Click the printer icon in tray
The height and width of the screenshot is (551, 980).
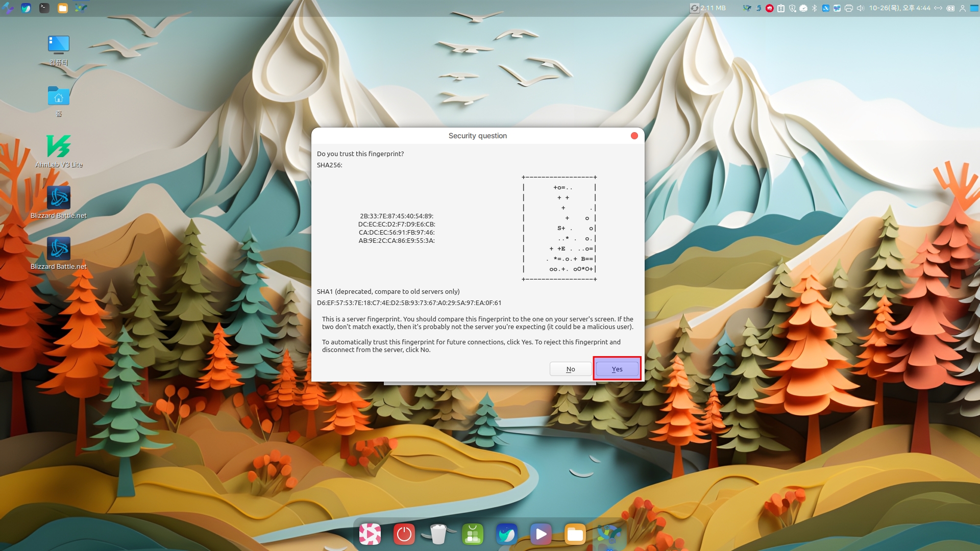(x=848, y=8)
